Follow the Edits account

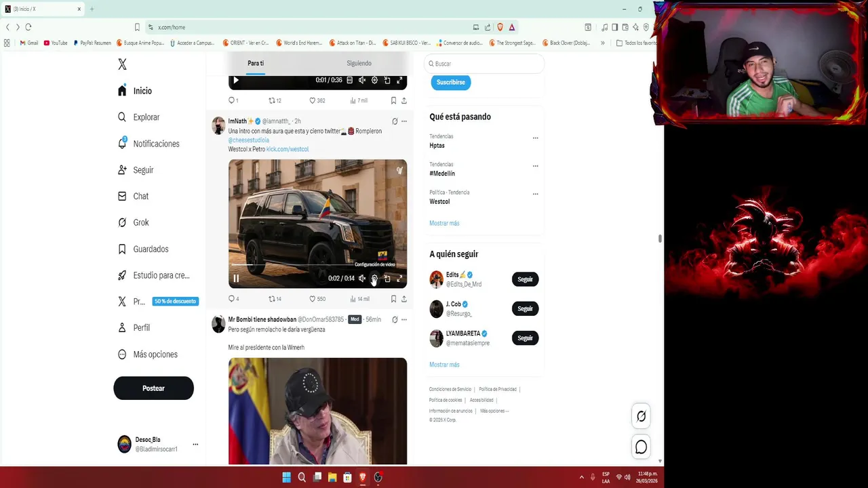tap(525, 279)
